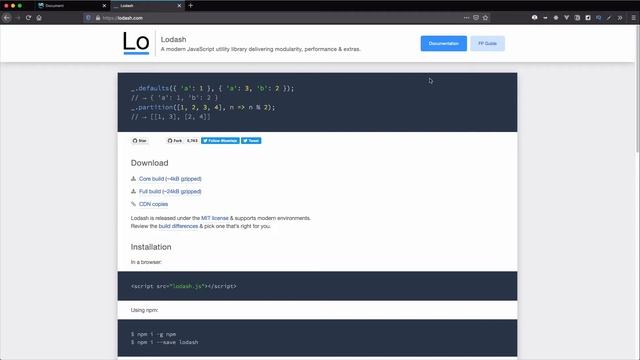Open the FP Guide button
640x360 pixels.
pyautogui.click(x=487, y=43)
